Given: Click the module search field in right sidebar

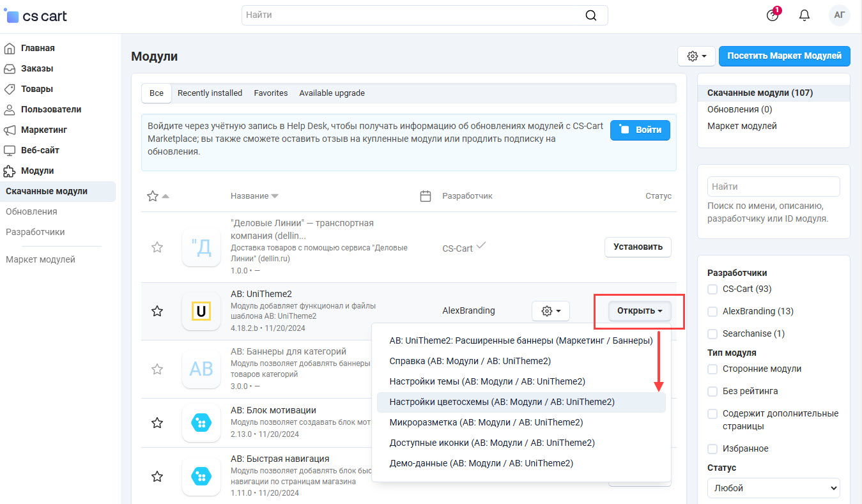Looking at the screenshot, I should click(773, 187).
